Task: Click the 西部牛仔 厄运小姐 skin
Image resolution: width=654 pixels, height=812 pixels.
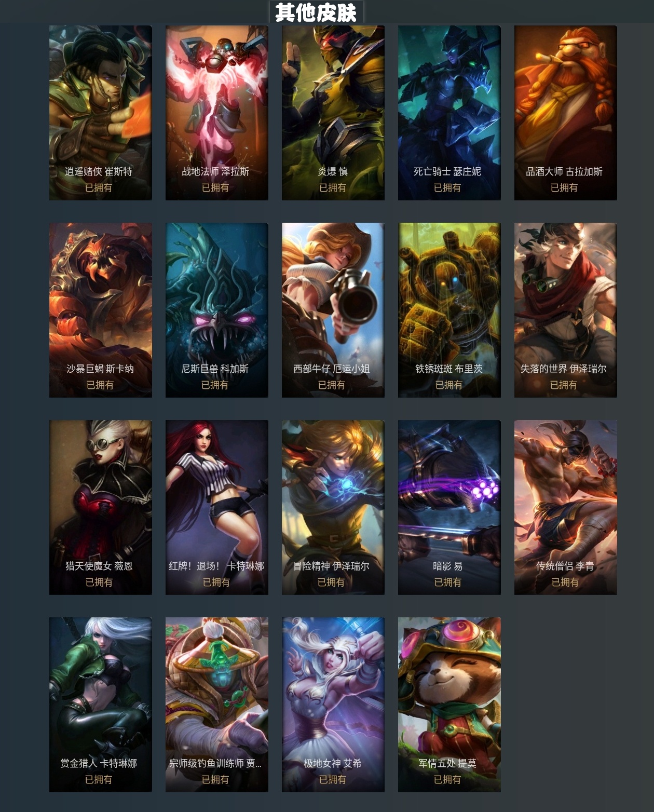Action: point(333,310)
